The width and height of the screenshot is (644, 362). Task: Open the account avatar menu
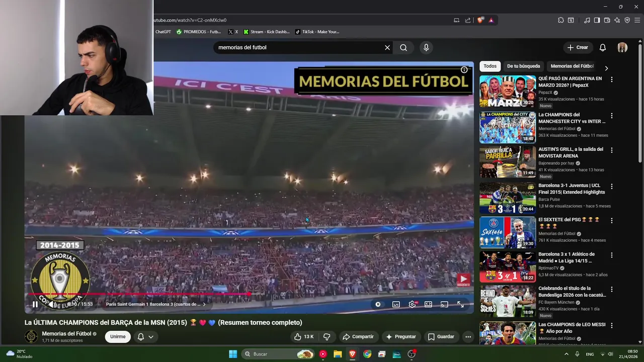coord(622,47)
